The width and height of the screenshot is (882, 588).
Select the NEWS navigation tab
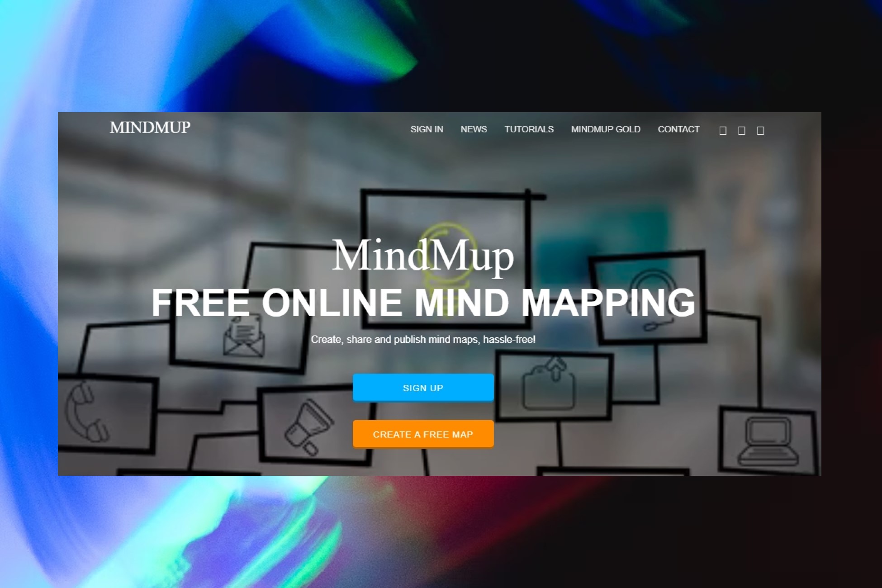pos(473,128)
